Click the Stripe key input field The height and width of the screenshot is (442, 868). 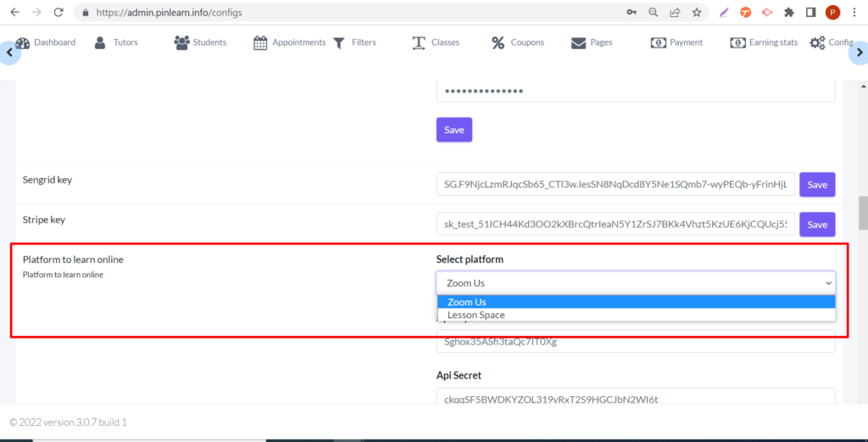615,224
